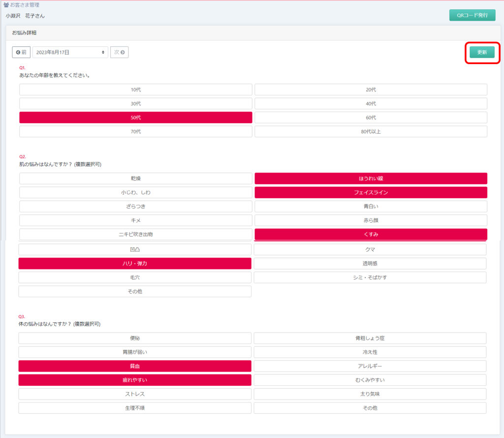Turn off the くすみ skin concern
The width and height of the screenshot is (504, 438).
(x=371, y=235)
